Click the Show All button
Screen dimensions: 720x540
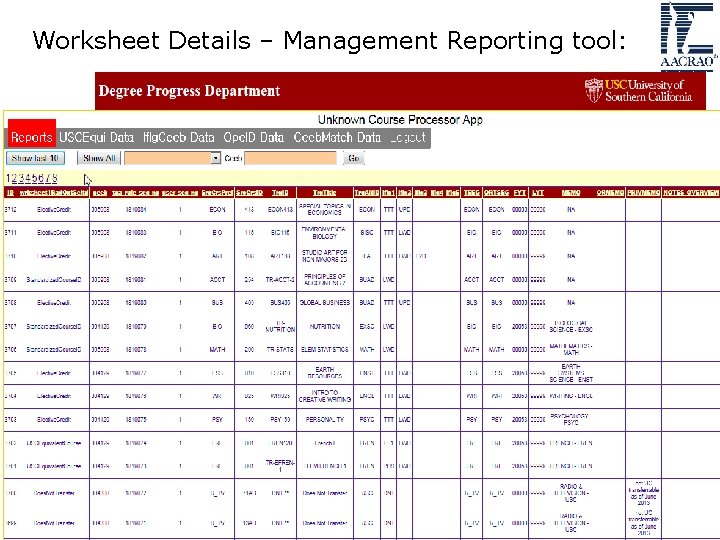point(99,158)
